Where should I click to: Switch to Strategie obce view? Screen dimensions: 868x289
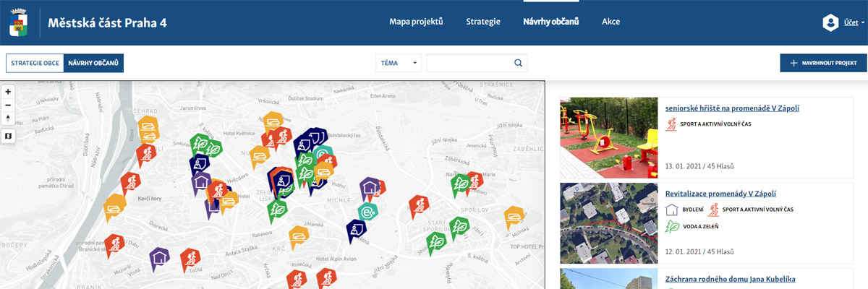click(x=35, y=63)
